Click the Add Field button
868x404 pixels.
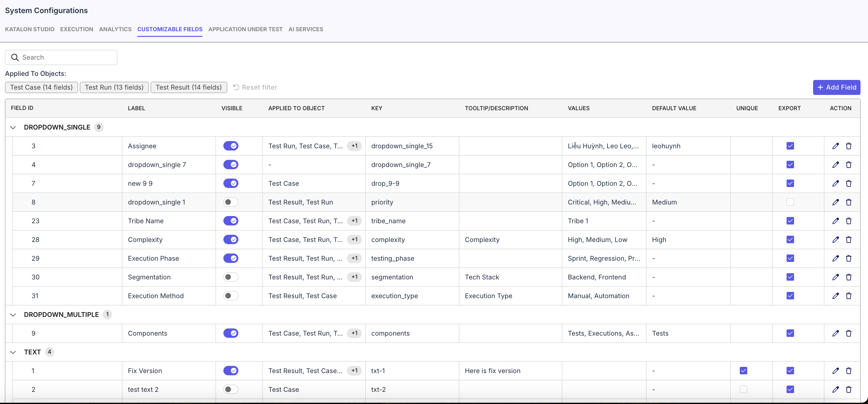pos(837,87)
